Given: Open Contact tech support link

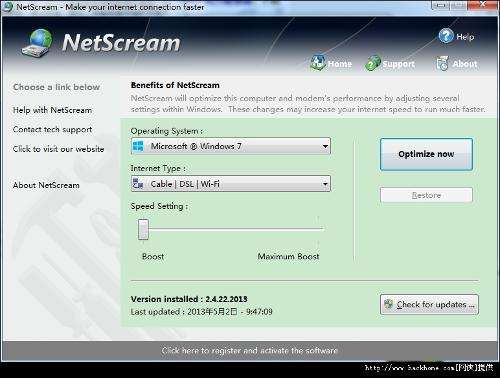Looking at the screenshot, I should (52, 129).
